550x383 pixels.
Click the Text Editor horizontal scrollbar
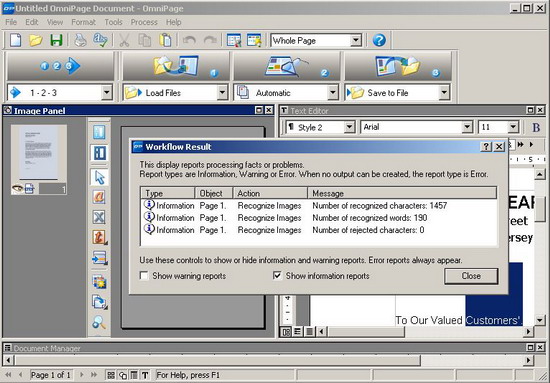pos(366,331)
